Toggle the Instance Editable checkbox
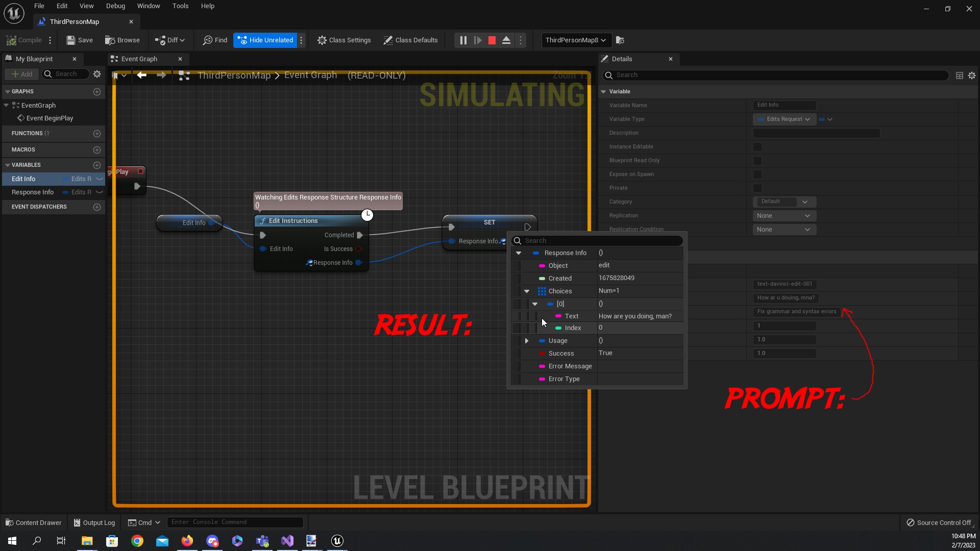This screenshot has width=980, height=551. click(x=757, y=147)
